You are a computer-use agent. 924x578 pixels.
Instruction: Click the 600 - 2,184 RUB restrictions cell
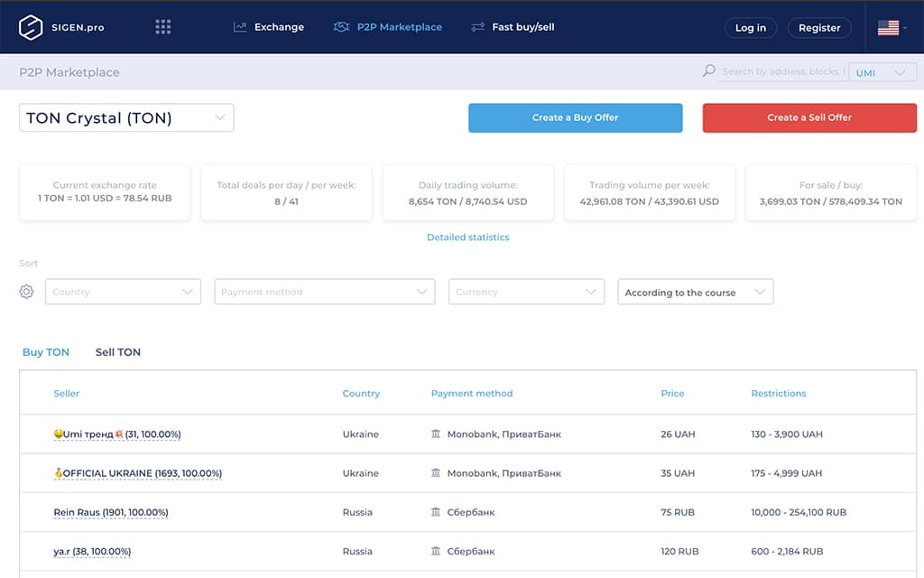click(x=787, y=551)
